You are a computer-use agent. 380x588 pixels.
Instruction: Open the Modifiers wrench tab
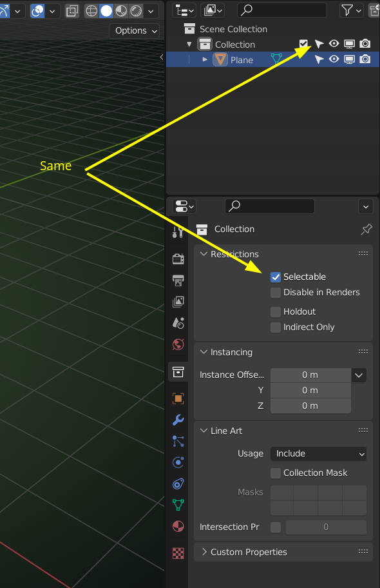(178, 420)
